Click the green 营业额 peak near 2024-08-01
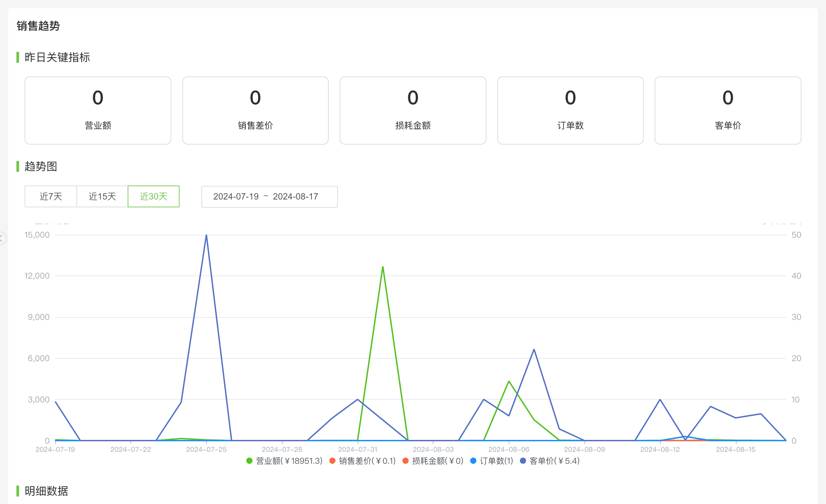Viewport: 826px width, 504px height. pos(383,267)
